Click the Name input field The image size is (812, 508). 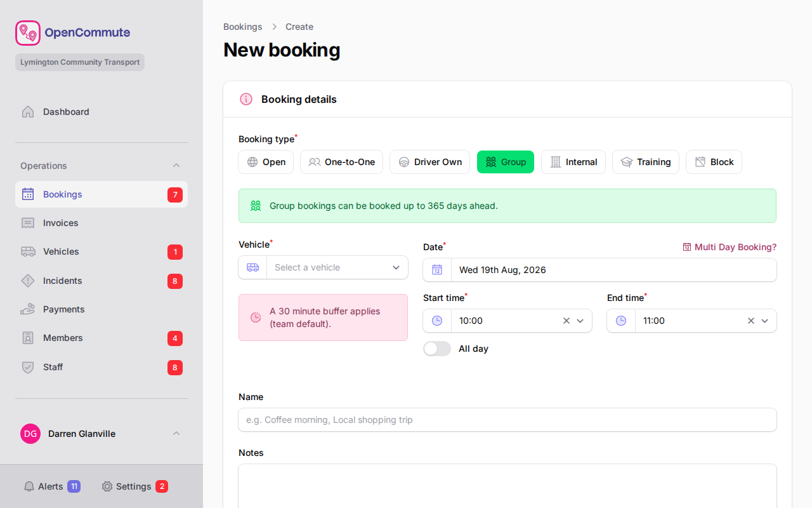tap(507, 420)
